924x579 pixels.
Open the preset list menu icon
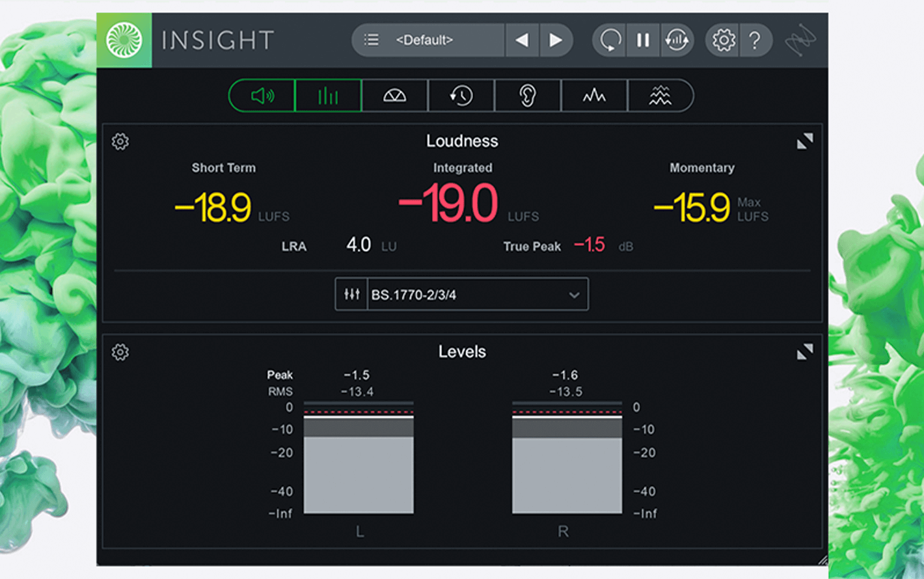click(372, 40)
